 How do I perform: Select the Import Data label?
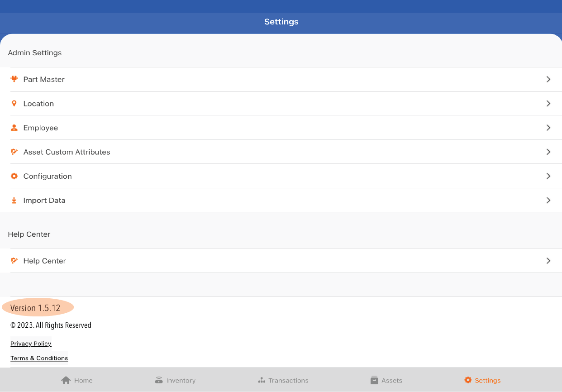point(44,201)
